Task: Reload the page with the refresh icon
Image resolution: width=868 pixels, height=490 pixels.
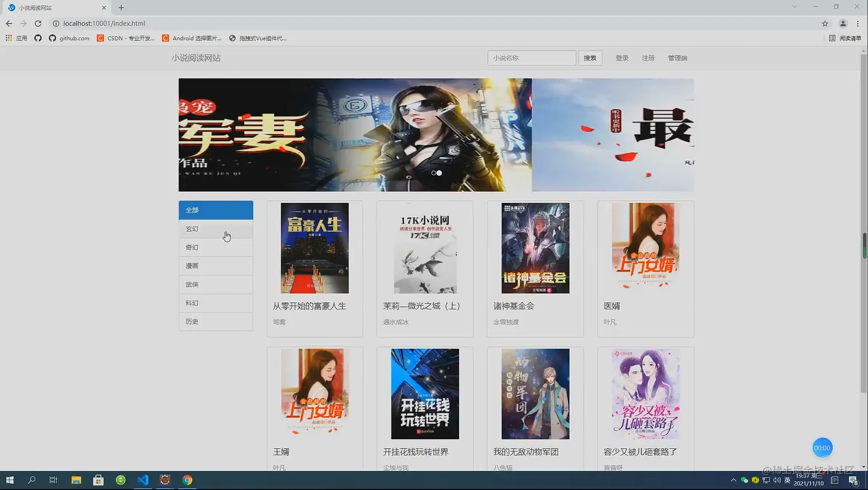Action: (38, 24)
